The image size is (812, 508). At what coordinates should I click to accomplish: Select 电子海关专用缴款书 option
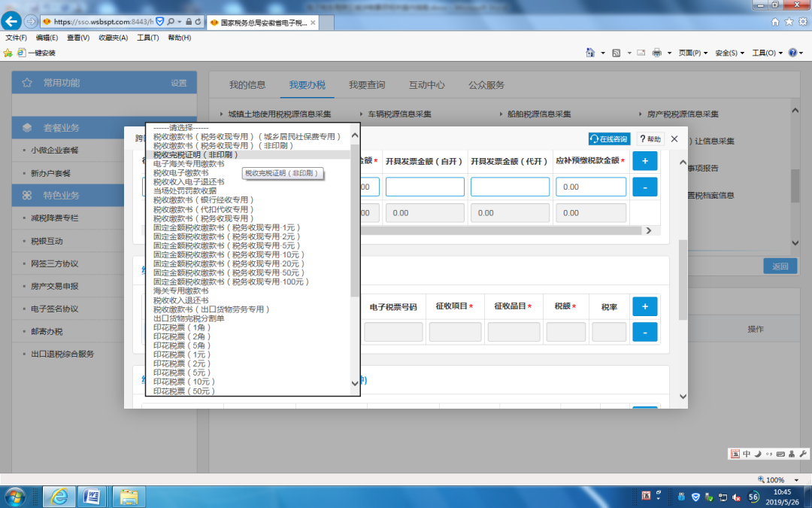[x=249, y=164]
